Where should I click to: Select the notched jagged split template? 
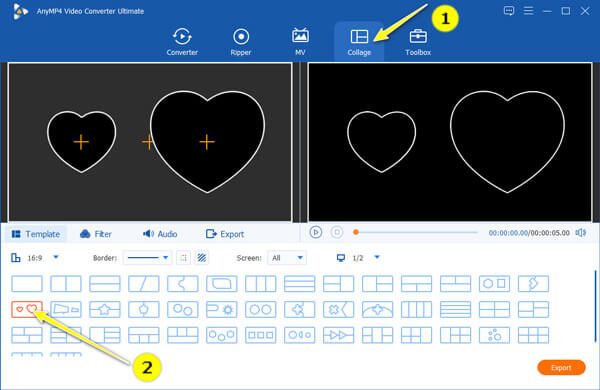point(183,284)
